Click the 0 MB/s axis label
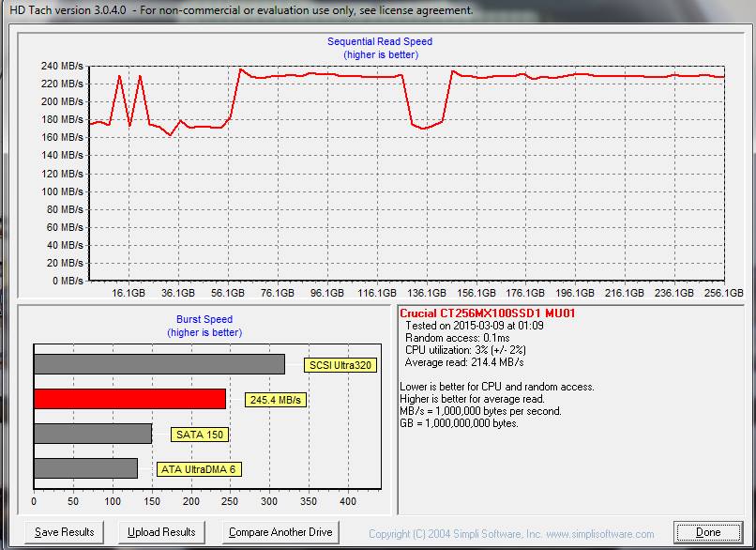The width and height of the screenshot is (756, 550). [68, 281]
